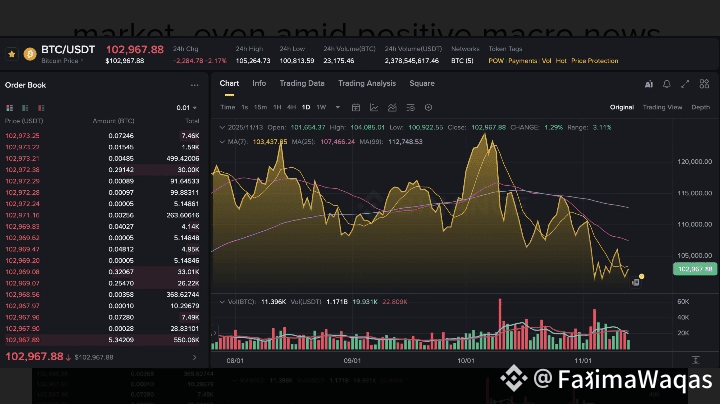The image size is (720, 404).
Task: Expand the chart to fullscreen
Action: point(685,84)
